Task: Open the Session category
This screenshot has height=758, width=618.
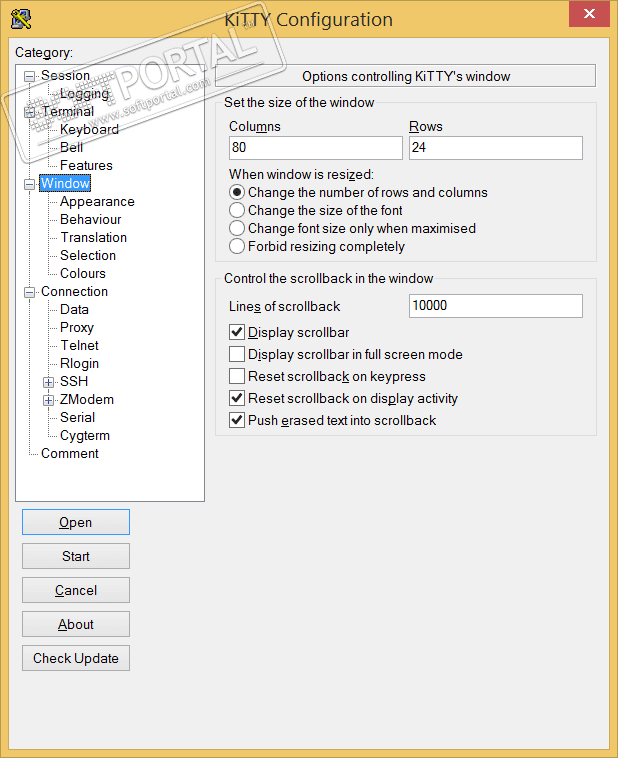Action: pyautogui.click(x=65, y=75)
